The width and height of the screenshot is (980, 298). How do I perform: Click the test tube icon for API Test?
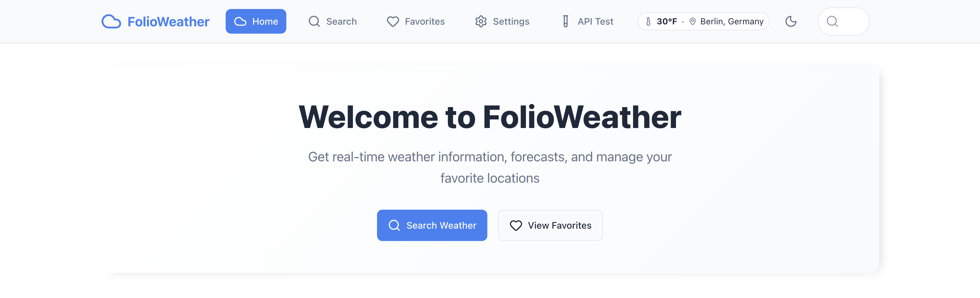pos(565,22)
